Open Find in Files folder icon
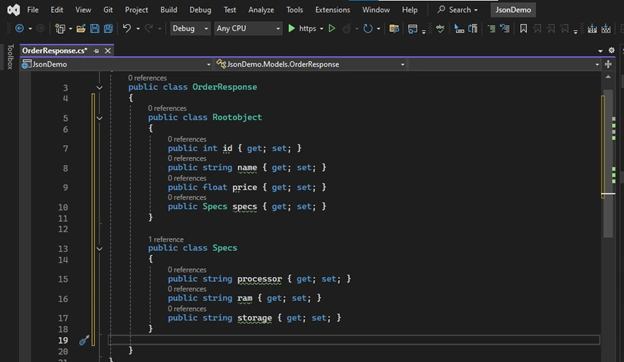This screenshot has width=624, height=362. pos(394,28)
